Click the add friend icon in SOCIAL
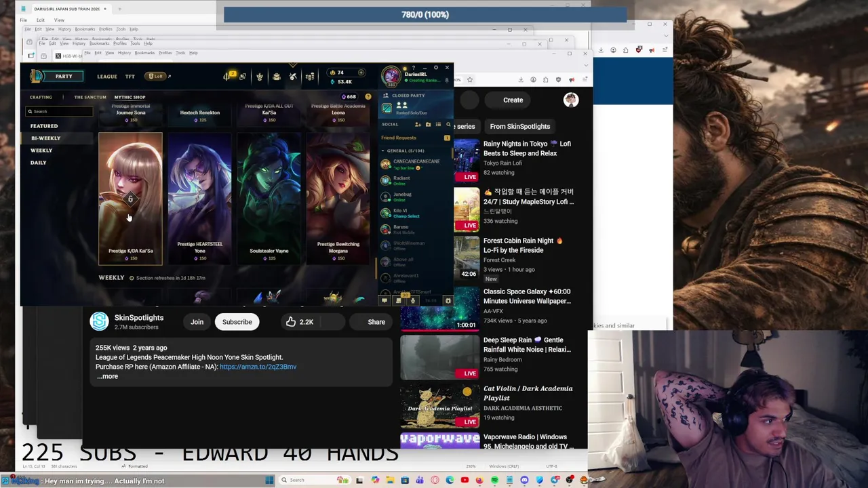The height and width of the screenshot is (488, 868). pyautogui.click(x=418, y=124)
